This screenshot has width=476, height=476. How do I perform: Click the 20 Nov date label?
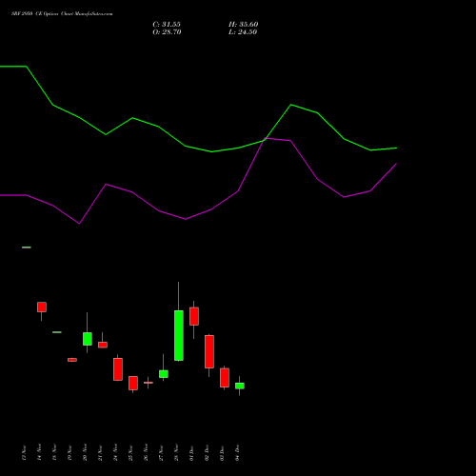click(x=85, y=453)
